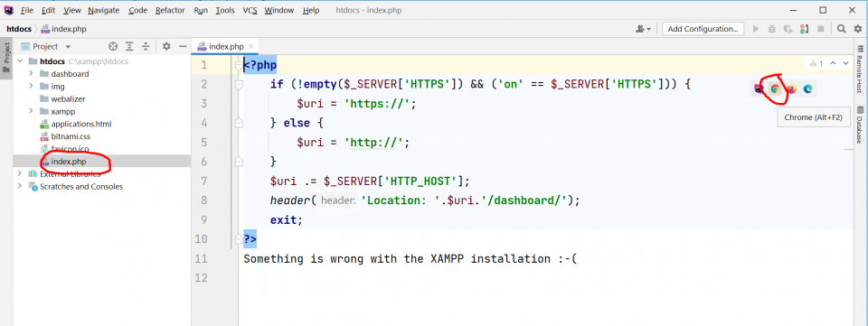
Task: Click the greyed-out Stop square icon
Action: pyautogui.click(x=821, y=29)
